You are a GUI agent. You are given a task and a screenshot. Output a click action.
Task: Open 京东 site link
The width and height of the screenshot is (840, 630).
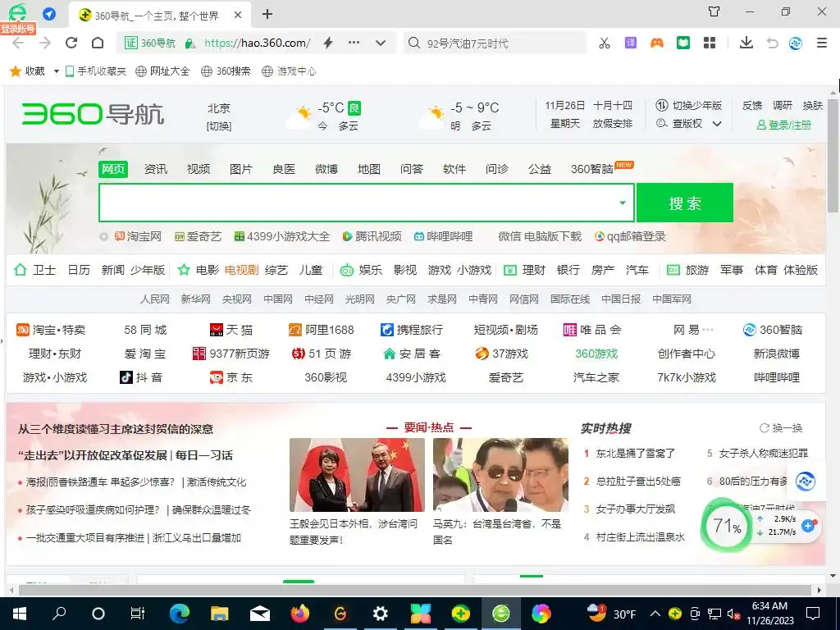pyautogui.click(x=231, y=377)
